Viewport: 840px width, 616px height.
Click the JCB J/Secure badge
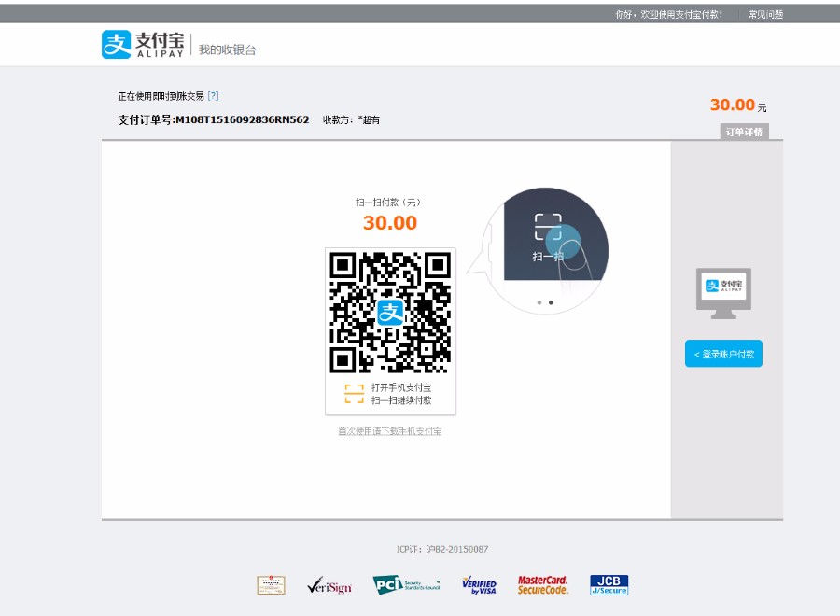[x=609, y=585]
